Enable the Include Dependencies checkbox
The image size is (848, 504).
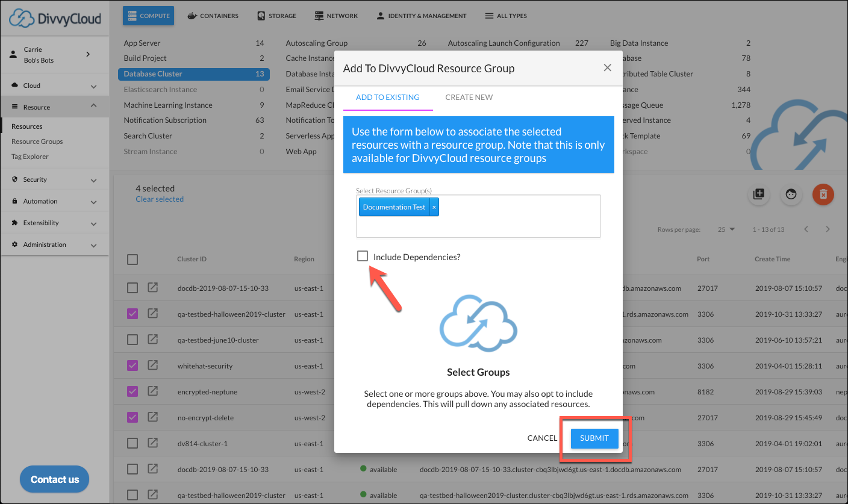tap(363, 256)
